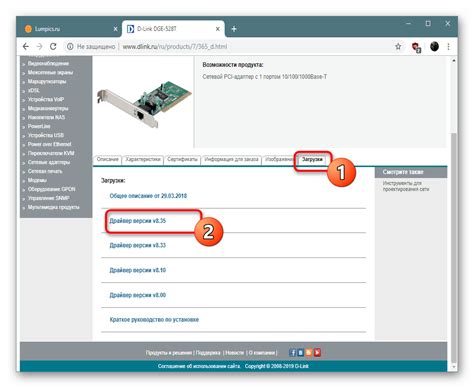Download Драйвер версии v8.35
This screenshot has height=388, width=474.
(x=137, y=221)
